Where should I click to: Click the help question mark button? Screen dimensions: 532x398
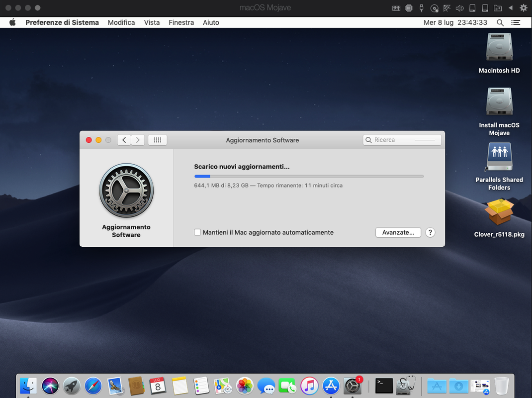click(430, 232)
